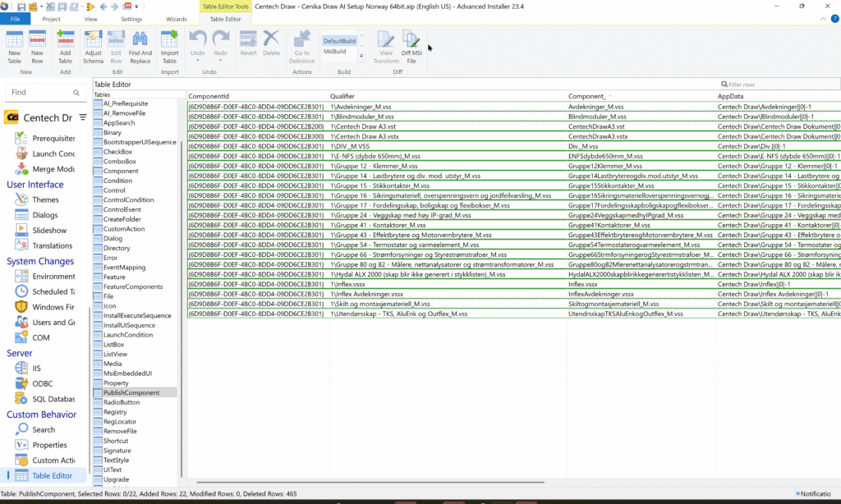
Task: Open the Custom Actions page in sidebar
Action: coord(53,460)
